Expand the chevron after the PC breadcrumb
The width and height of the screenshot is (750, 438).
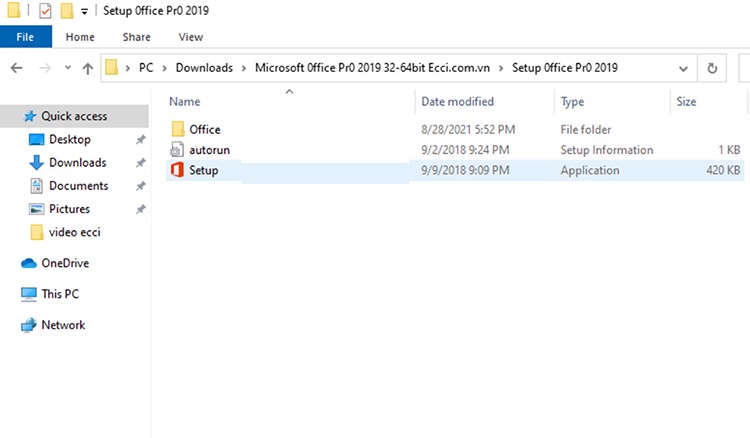click(x=165, y=68)
